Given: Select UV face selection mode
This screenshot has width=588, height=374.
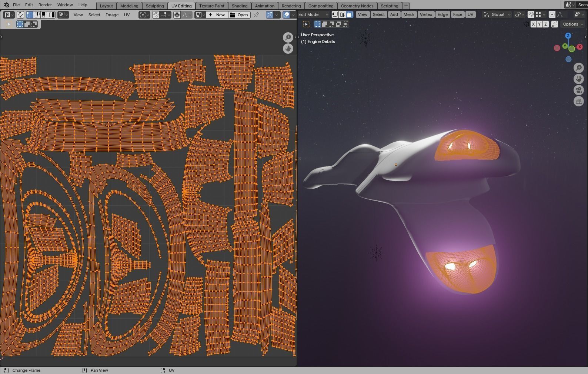Looking at the screenshot, I should (44, 15).
